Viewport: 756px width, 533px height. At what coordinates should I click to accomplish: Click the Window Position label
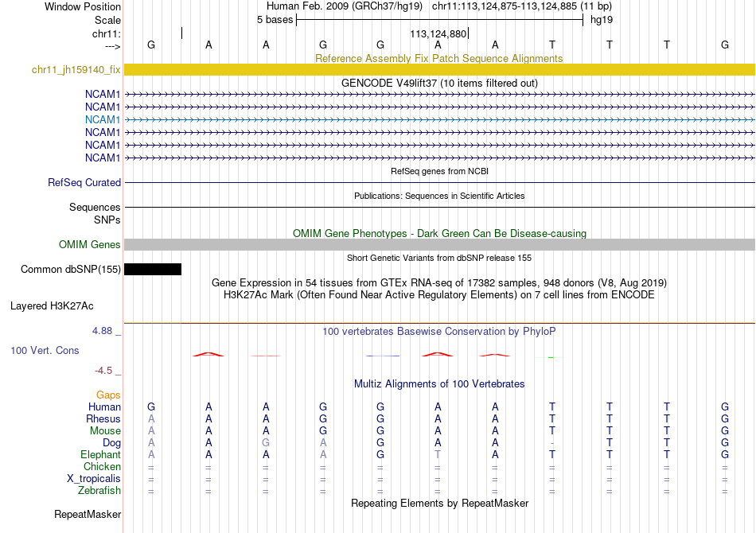click(x=83, y=6)
